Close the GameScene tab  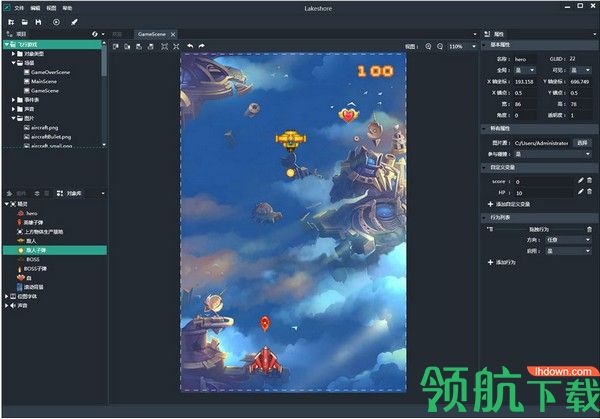(173, 34)
